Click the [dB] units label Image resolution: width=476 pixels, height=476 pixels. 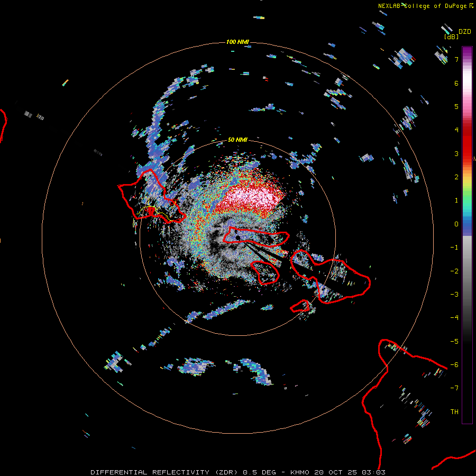click(x=451, y=36)
